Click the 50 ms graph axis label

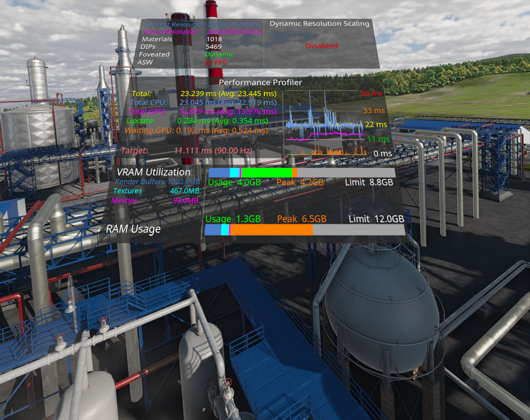point(371,94)
